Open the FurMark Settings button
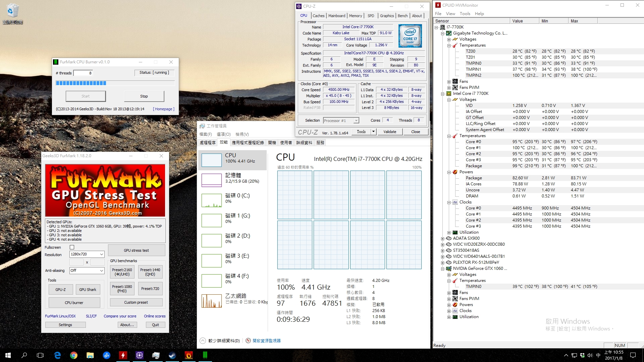Screen dimensions: 644x362 tap(65, 325)
